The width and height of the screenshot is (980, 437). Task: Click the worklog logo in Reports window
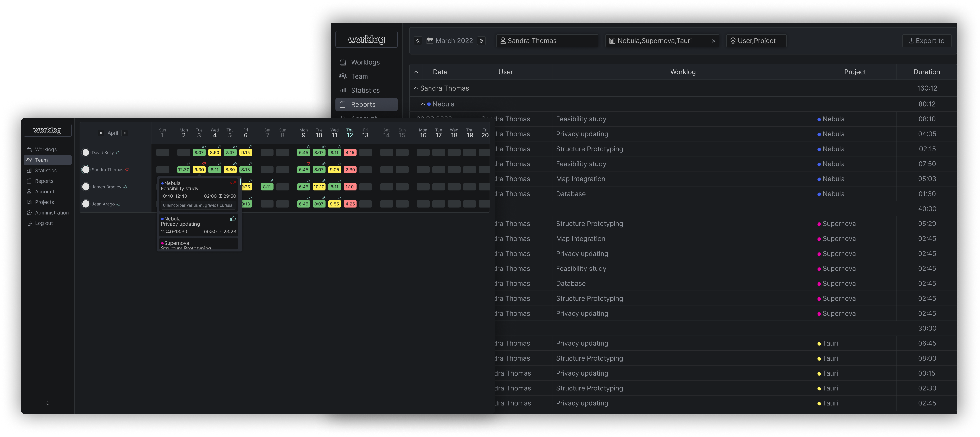[x=366, y=39]
